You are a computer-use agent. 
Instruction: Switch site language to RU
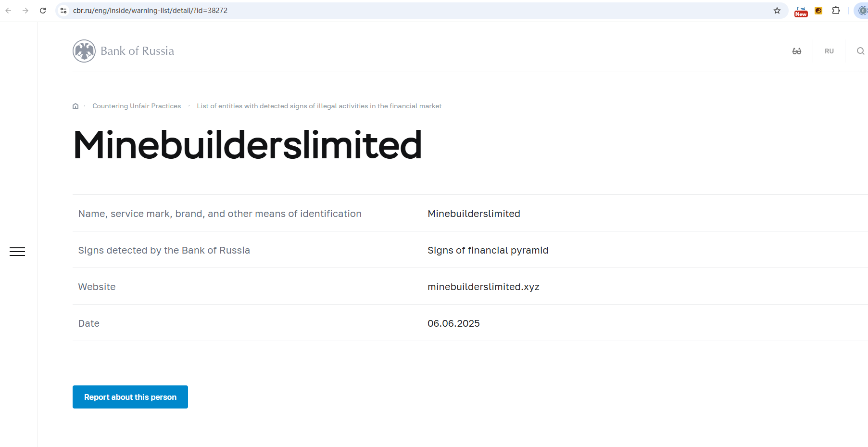829,51
